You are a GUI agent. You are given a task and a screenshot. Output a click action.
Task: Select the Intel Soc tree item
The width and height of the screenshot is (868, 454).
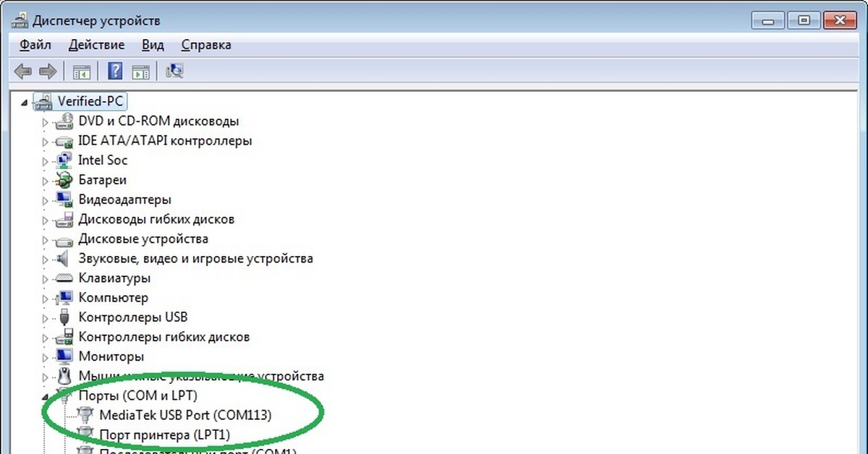(x=103, y=160)
